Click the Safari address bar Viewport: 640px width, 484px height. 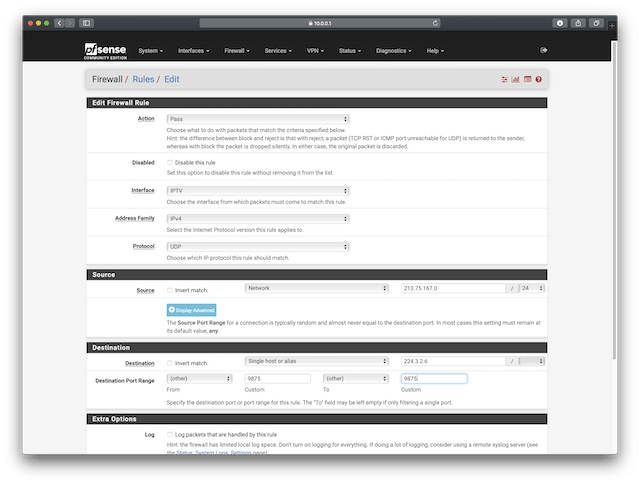(320, 23)
